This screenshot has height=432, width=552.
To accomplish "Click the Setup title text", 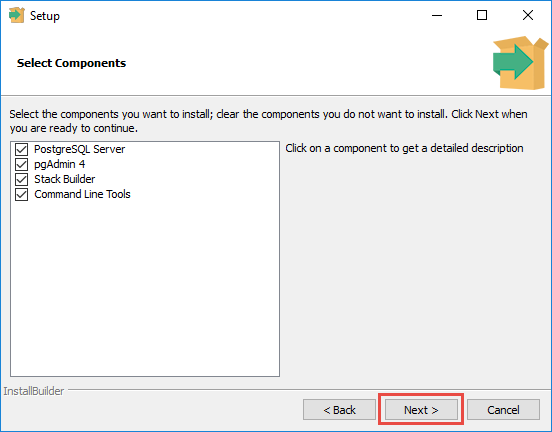I will tap(45, 16).
